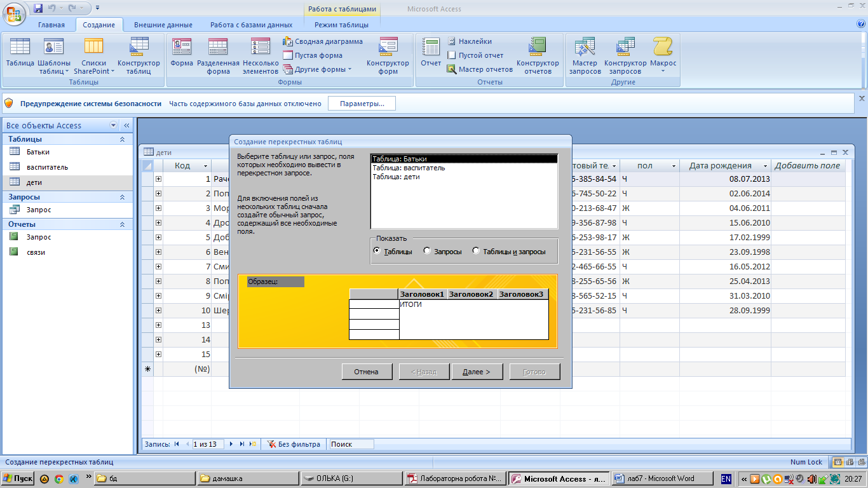
Task: Open Шаблоны таблиц in the ribbon
Action: point(54,55)
